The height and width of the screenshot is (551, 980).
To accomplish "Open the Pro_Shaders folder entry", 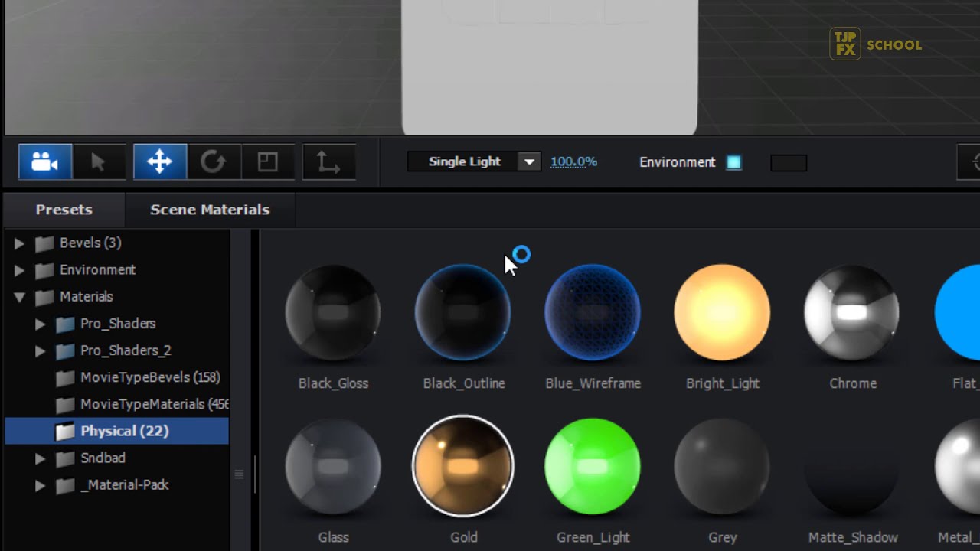I will click(x=118, y=323).
